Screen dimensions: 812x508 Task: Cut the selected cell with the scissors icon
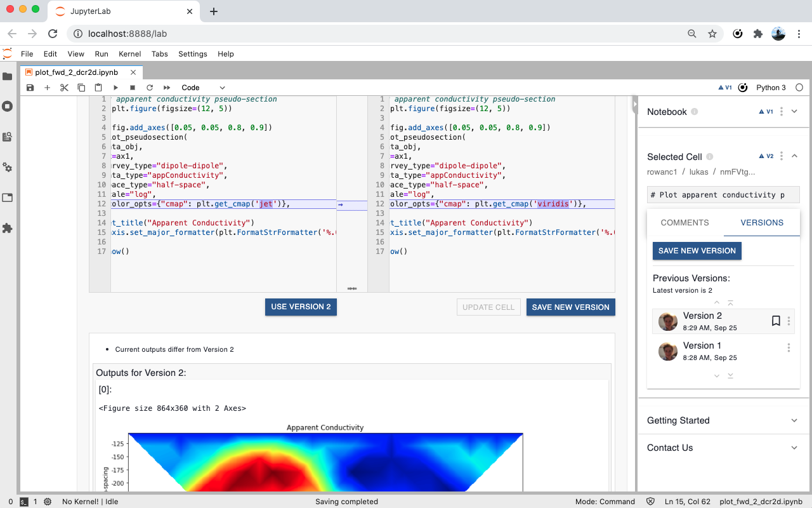64,88
